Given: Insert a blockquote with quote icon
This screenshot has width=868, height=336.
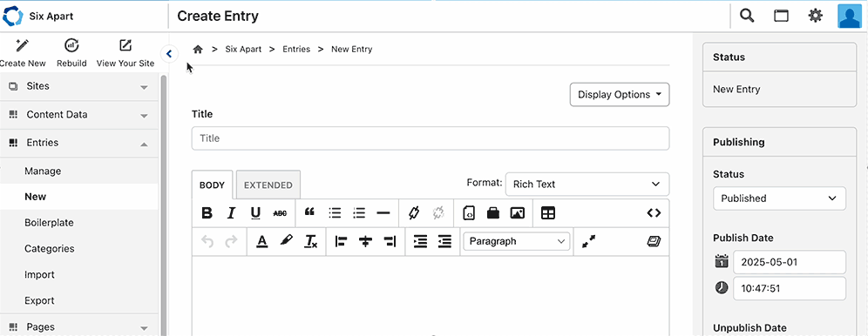Looking at the screenshot, I should (310, 212).
